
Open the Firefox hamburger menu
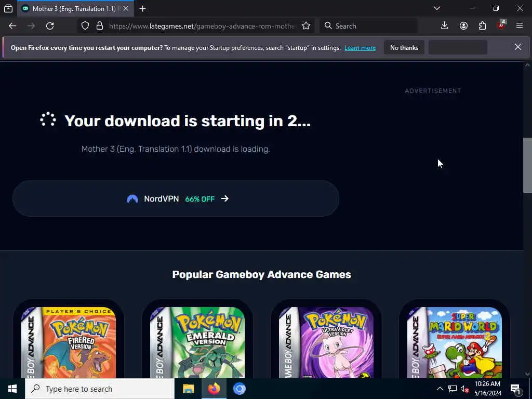pos(520,26)
